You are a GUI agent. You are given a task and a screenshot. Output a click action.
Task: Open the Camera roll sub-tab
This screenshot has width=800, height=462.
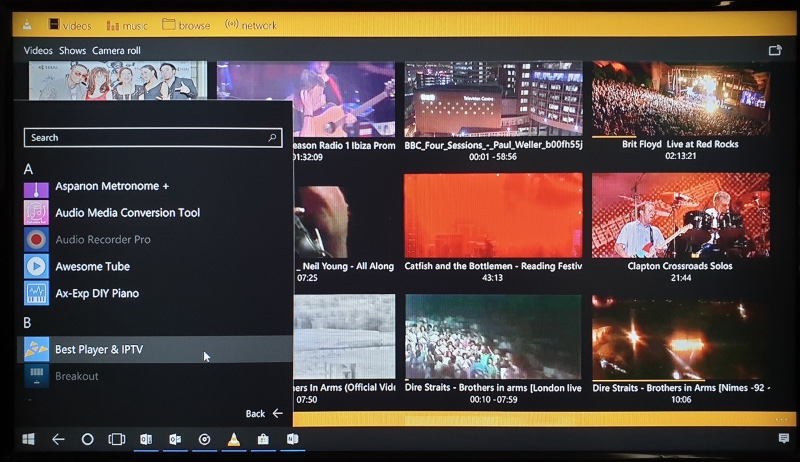116,50
